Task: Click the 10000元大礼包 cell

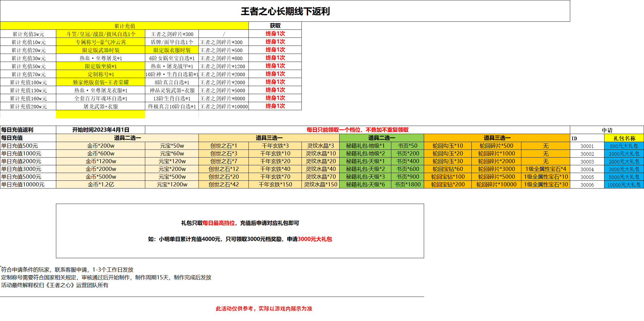Action: 624,185
